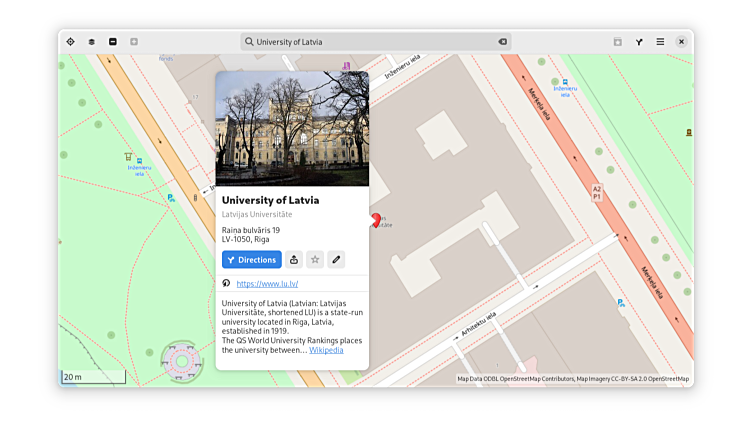The image size is (752, 423).
Task: Click the 20 m map scale bar
Action: coord(93,377)
